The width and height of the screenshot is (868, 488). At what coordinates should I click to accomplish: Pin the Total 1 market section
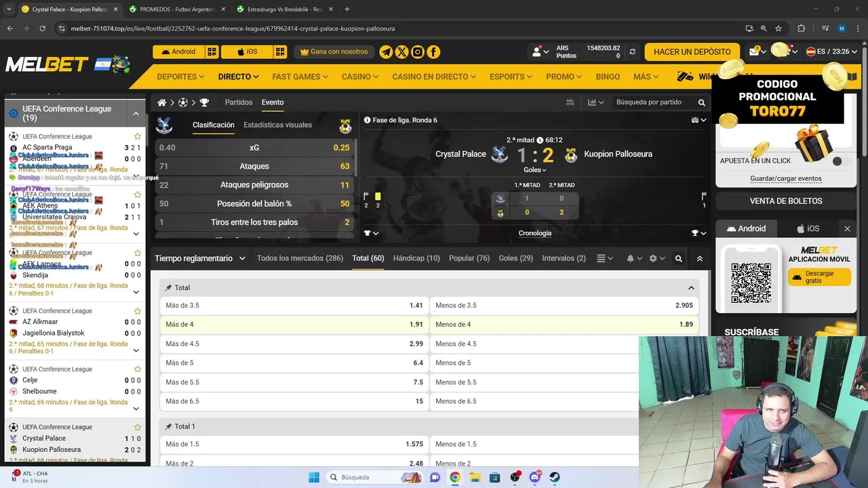coord(168,426)
